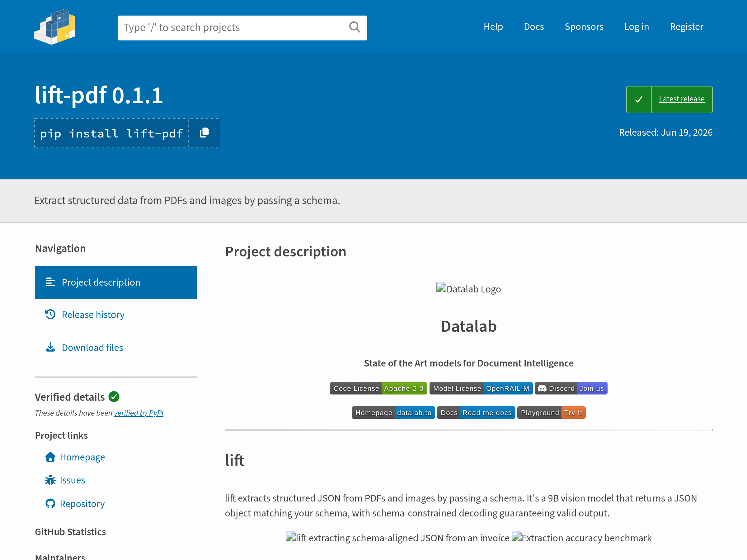Screen dimensions: 747x560
Task: Click the lift invoice extraction image placeholder
Action: [397, 538]
